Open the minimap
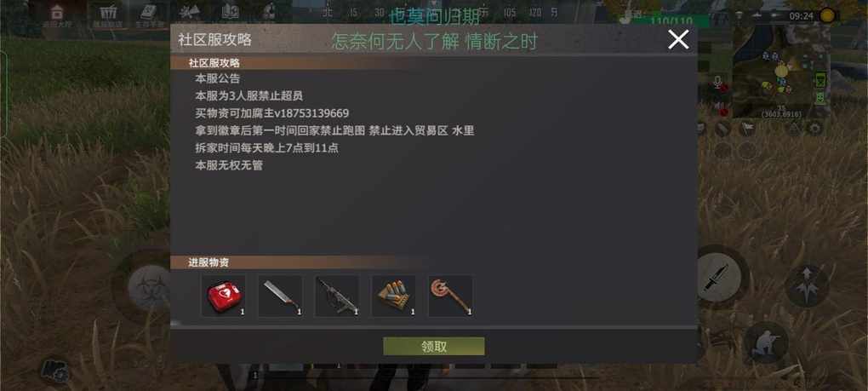Screen dimensions: 868x391 780,71
